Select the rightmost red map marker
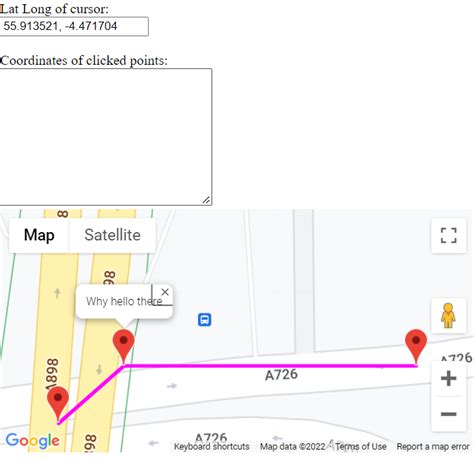 pos(416,347)
